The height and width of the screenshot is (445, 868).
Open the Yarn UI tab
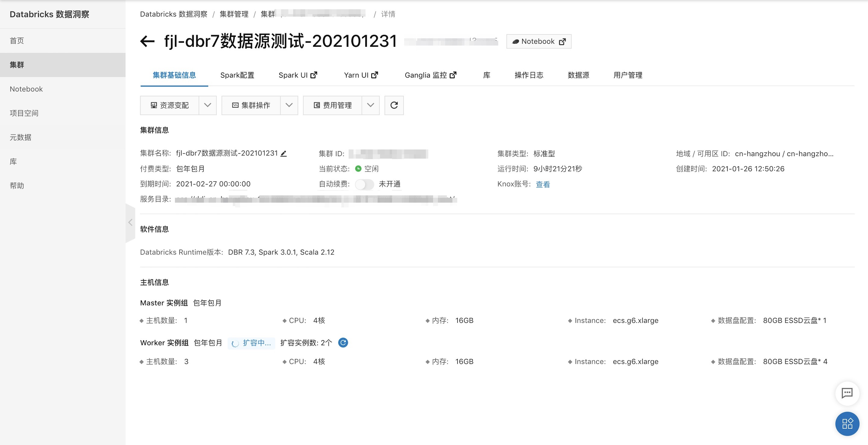point(361,75)
